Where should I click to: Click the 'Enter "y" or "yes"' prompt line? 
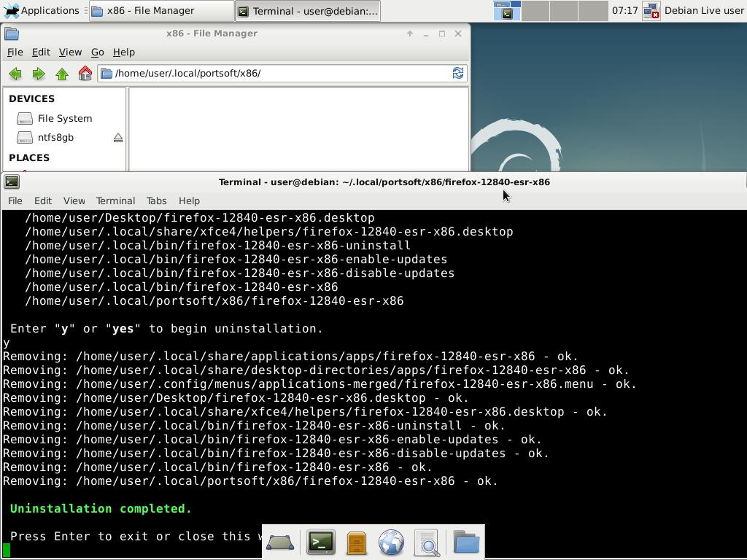click(166, 329)
